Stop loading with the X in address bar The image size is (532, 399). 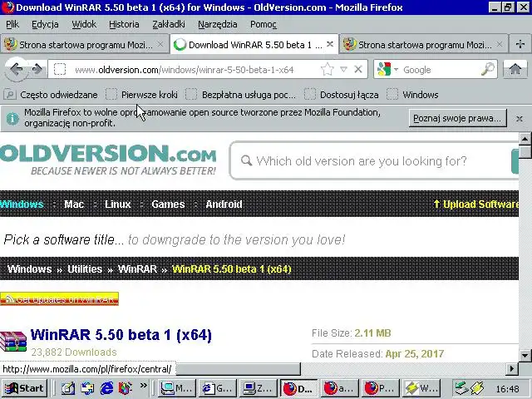coord(358,70)
